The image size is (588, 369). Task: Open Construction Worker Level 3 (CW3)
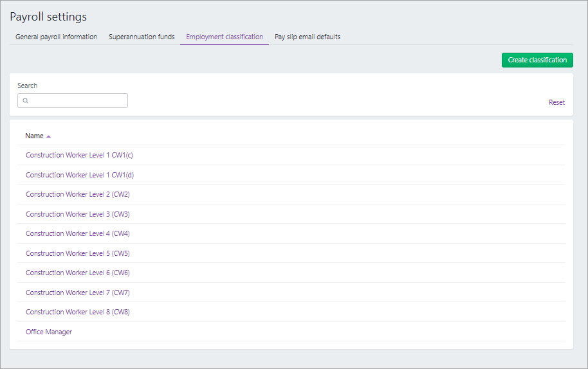(x=78, y=214)
